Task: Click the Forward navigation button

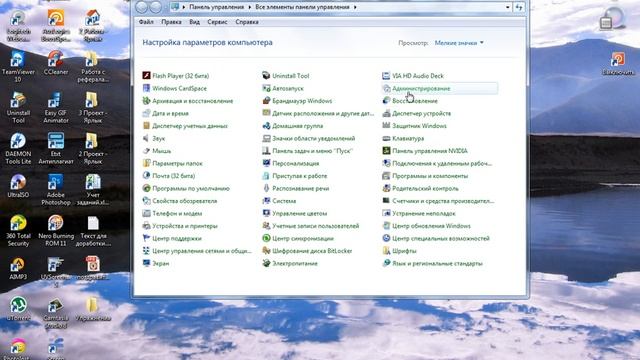Action: (156, 7)
